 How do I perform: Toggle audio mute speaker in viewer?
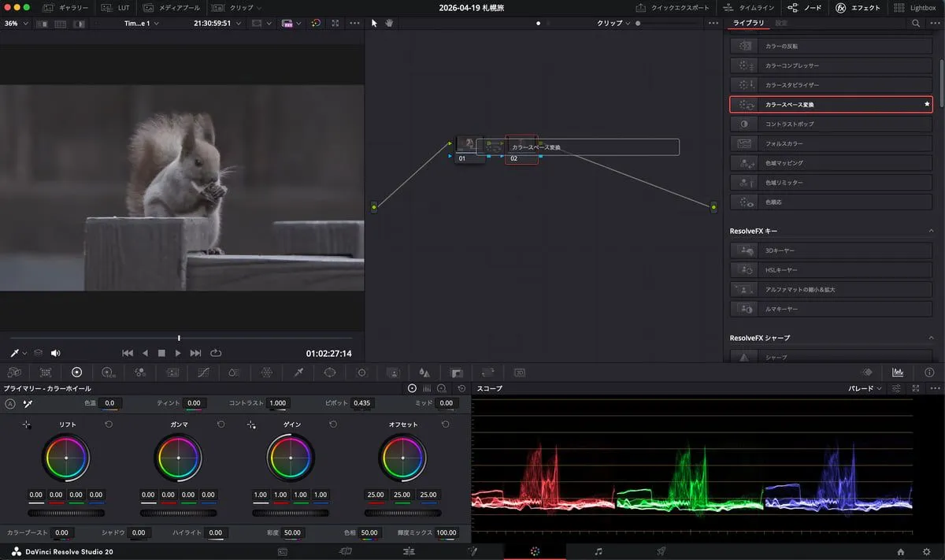pyautogui.click(x=56, y=353)
